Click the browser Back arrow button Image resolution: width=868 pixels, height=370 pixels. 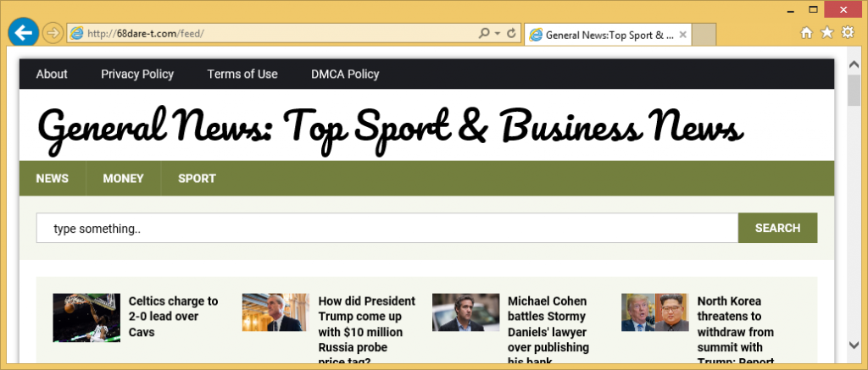click(x=25, y=33)
